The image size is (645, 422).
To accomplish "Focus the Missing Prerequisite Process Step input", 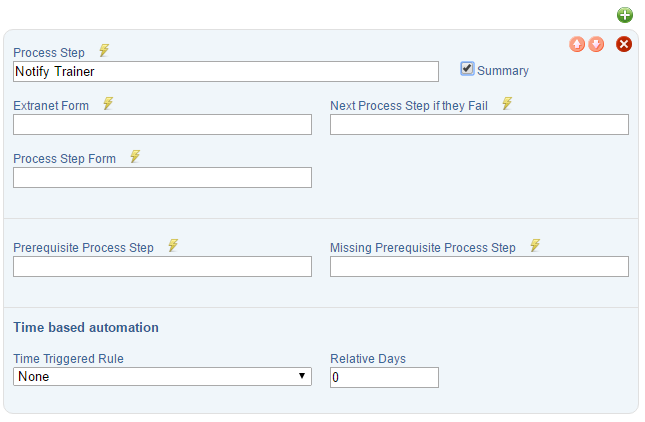I will [479, 267].
